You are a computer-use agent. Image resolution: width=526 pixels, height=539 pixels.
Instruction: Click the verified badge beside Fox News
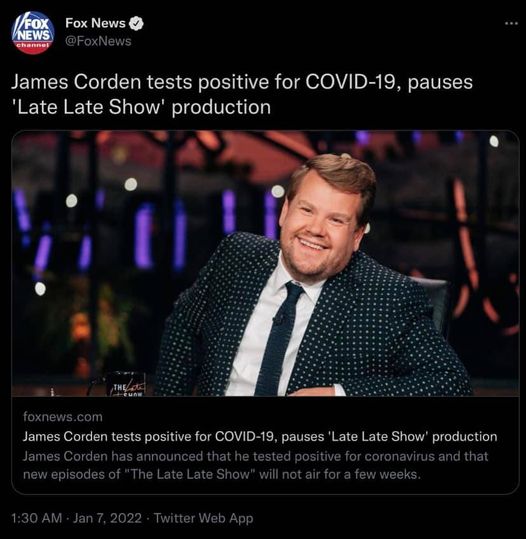[136, 23]
